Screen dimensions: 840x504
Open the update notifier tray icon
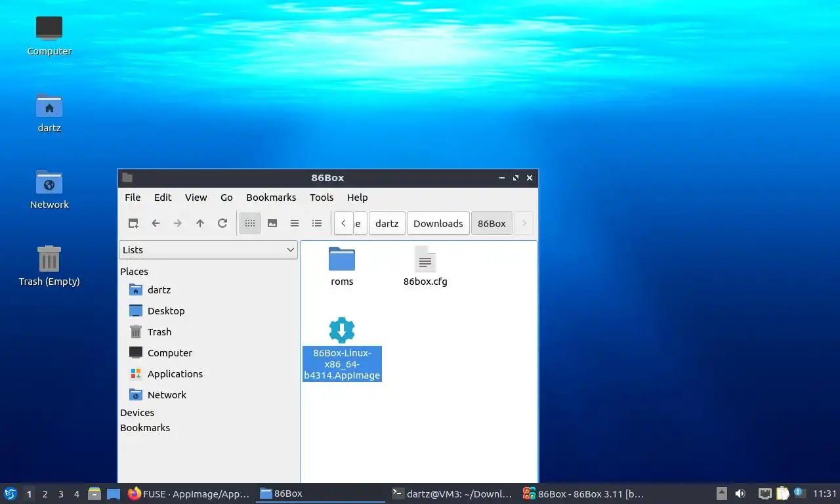tap(799, 492)
